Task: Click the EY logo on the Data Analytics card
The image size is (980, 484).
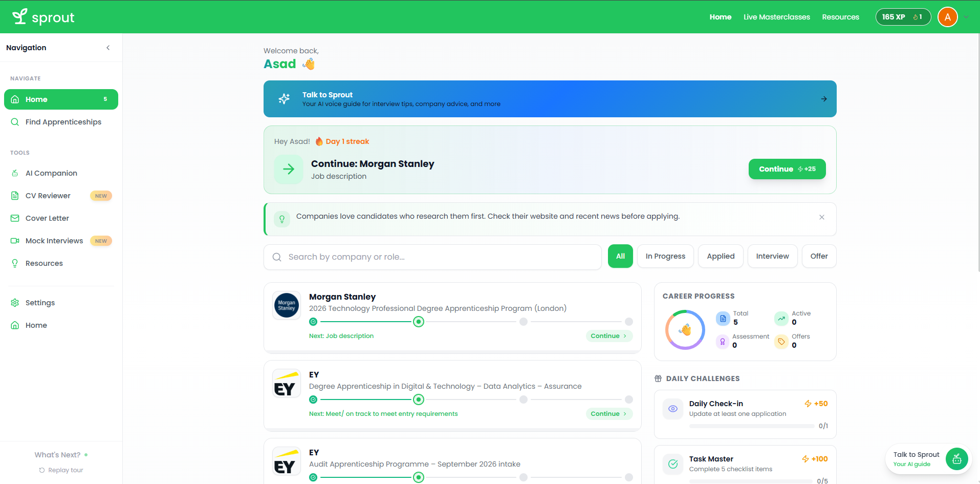Action: (x=287, y=383)
